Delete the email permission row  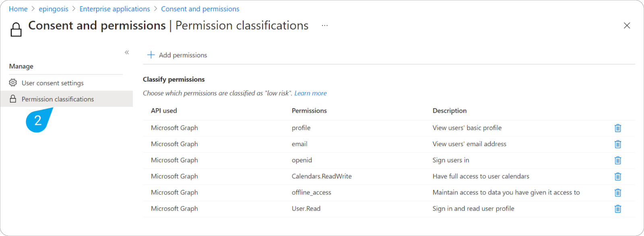tap(618, 144)
